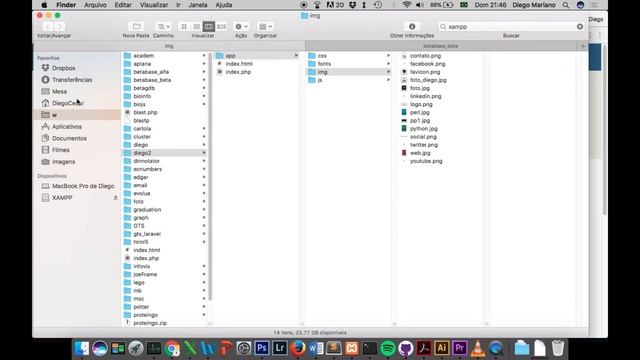The image size is (640, 360).
Task: Expand the css folder arrow
Action: [x=389, y=56]
